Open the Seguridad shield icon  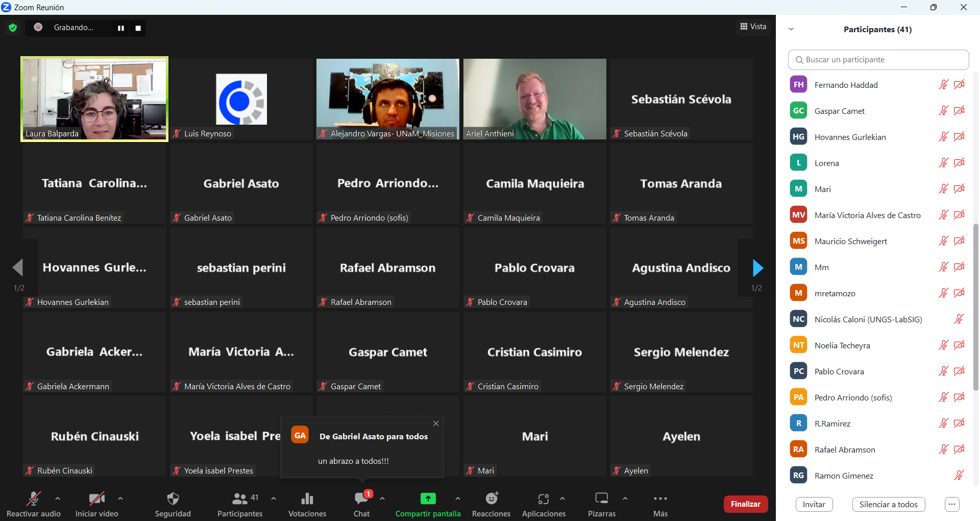click(173, 499)
